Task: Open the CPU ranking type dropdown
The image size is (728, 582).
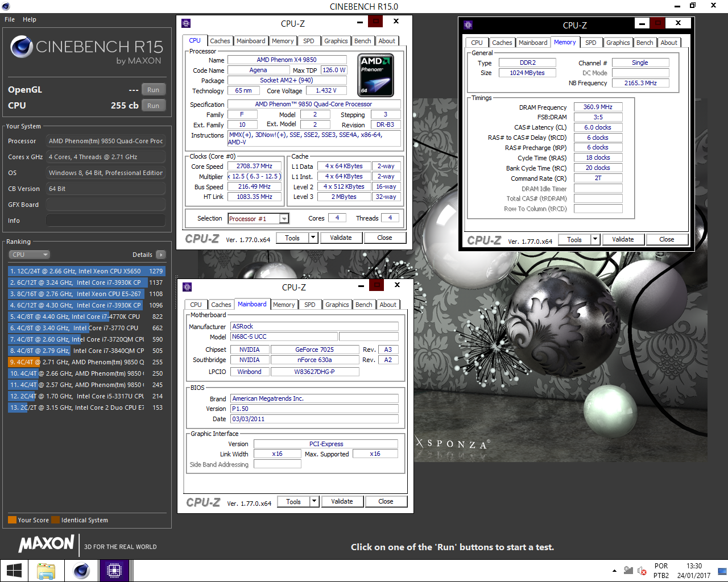Action: pos(30,255)
